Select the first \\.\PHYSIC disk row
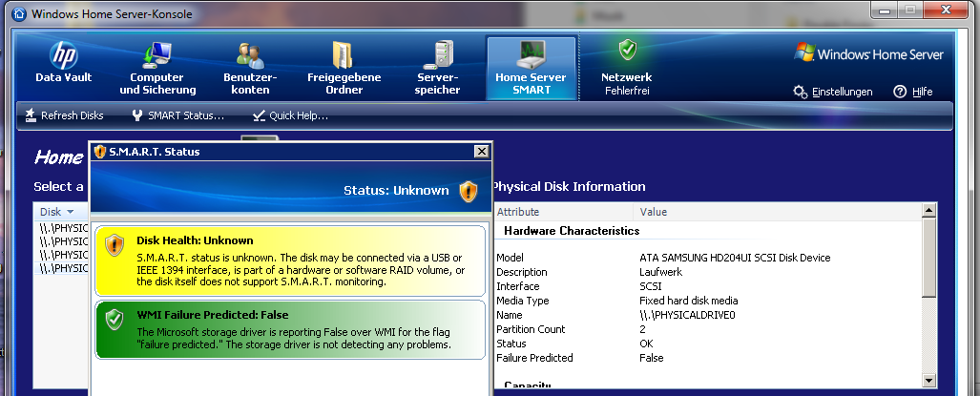Screen dimensions: 980x396 pos(61,228)
